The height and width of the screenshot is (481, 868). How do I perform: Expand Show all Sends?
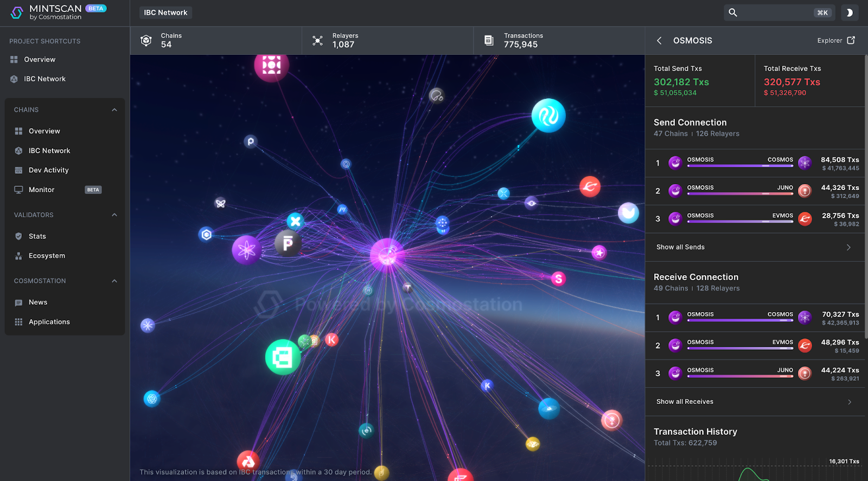pyautogui.click(x=755, y=248)
